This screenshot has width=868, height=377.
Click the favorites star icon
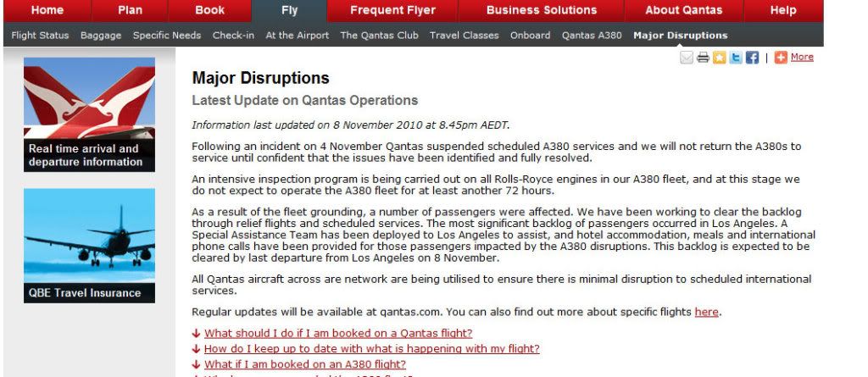(x=719, y=58)
